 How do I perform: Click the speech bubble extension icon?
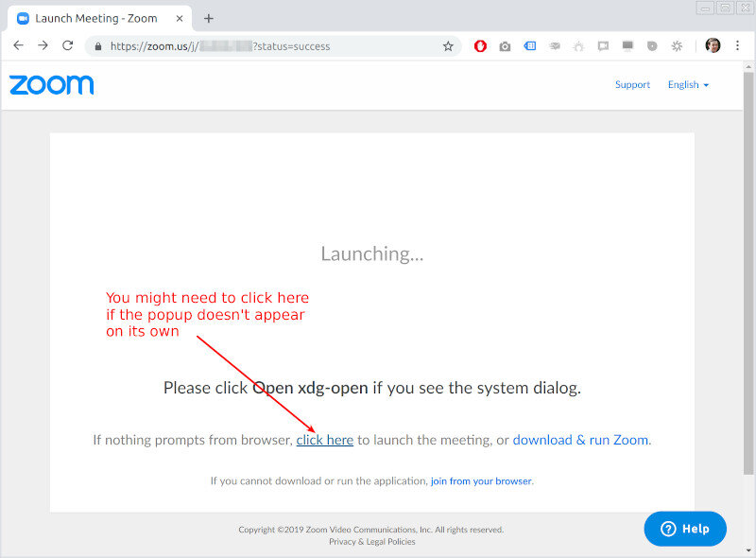pos(603,46)
